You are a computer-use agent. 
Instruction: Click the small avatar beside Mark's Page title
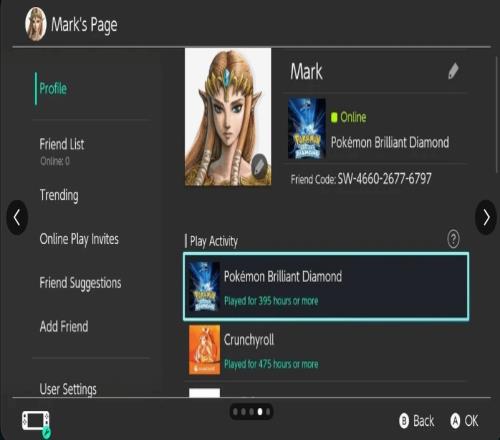click(36, 24)
